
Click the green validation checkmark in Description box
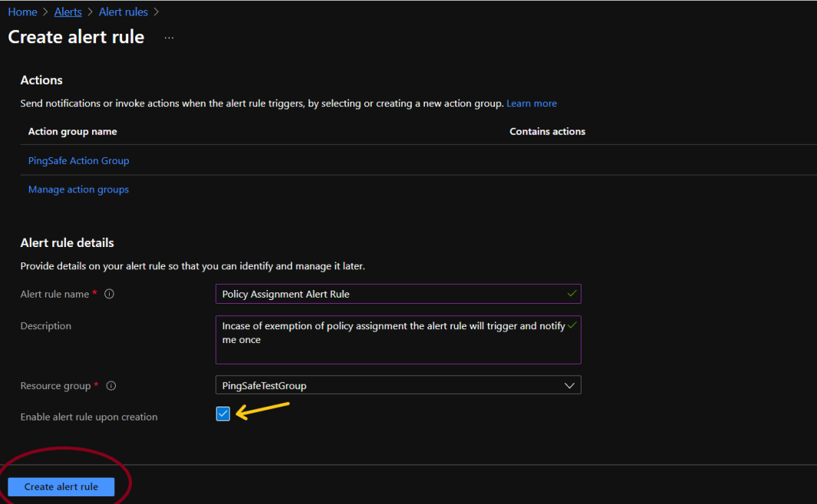click(571, 325)
